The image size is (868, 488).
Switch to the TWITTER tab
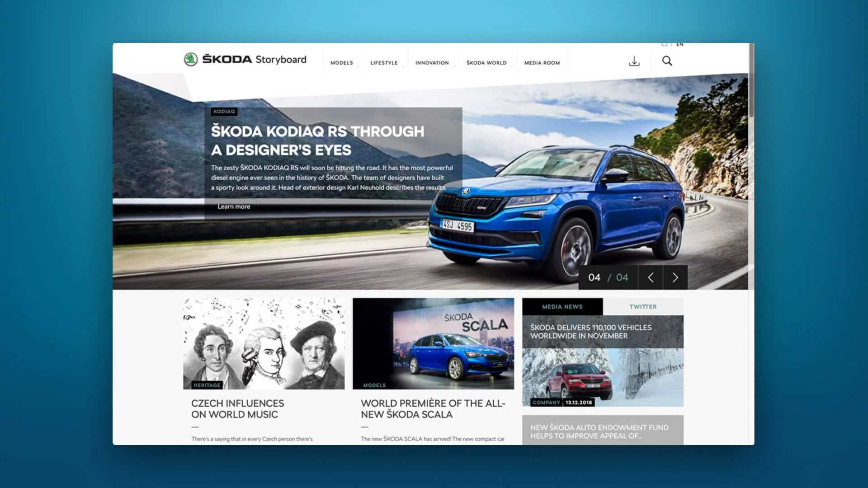pos(643,307)
